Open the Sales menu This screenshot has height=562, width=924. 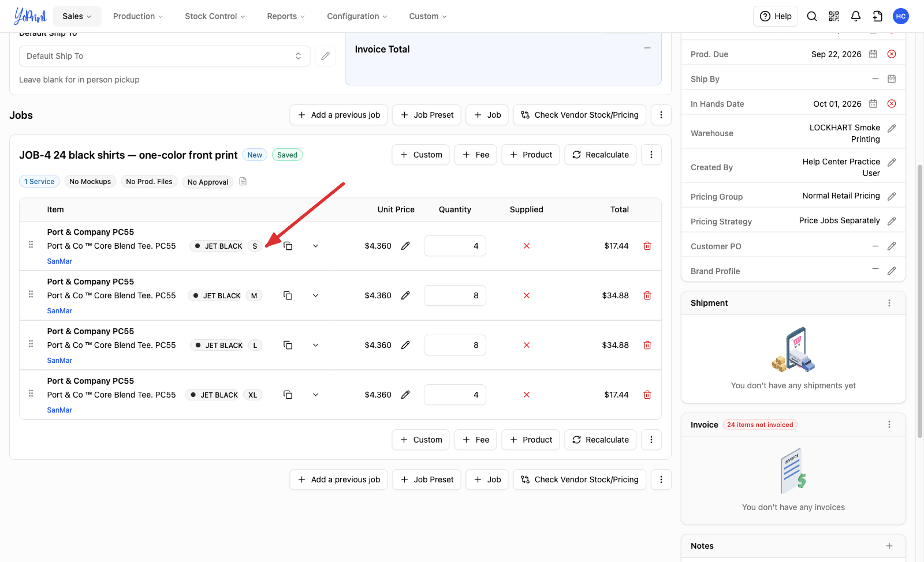[77, 16]
